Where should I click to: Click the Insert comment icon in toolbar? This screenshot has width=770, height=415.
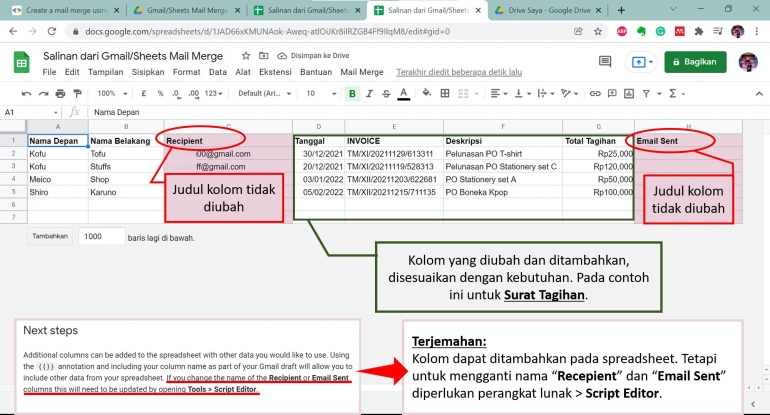coord(612,93)
